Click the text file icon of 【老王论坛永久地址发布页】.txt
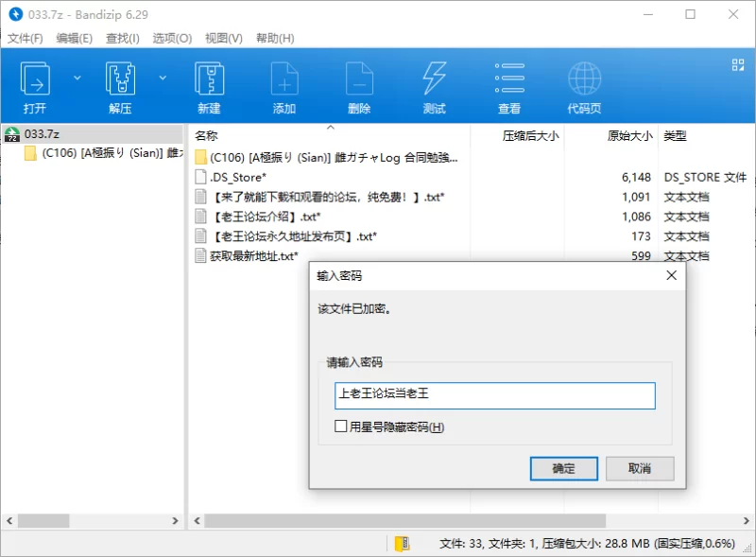Viewport: 756px width, 557px height. (200, 236)
